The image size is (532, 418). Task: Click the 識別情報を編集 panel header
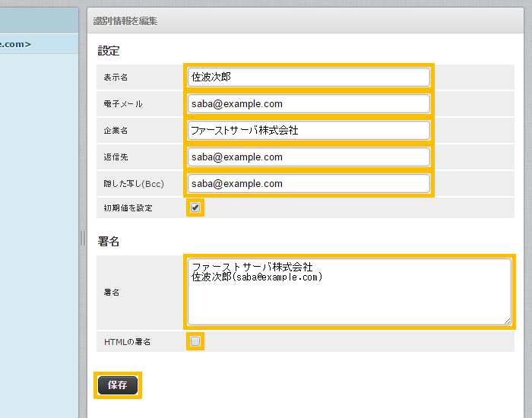click(125, 21)
